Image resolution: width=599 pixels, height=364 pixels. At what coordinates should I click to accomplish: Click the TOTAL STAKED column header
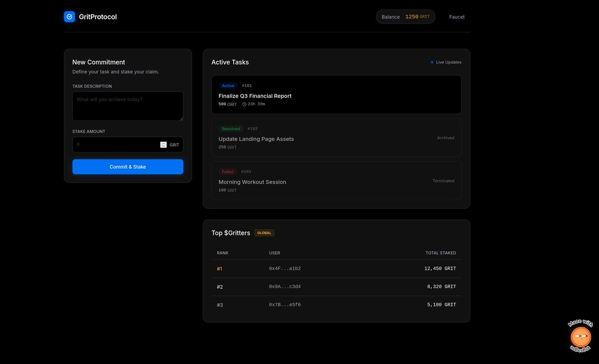(x=441, y=253)
